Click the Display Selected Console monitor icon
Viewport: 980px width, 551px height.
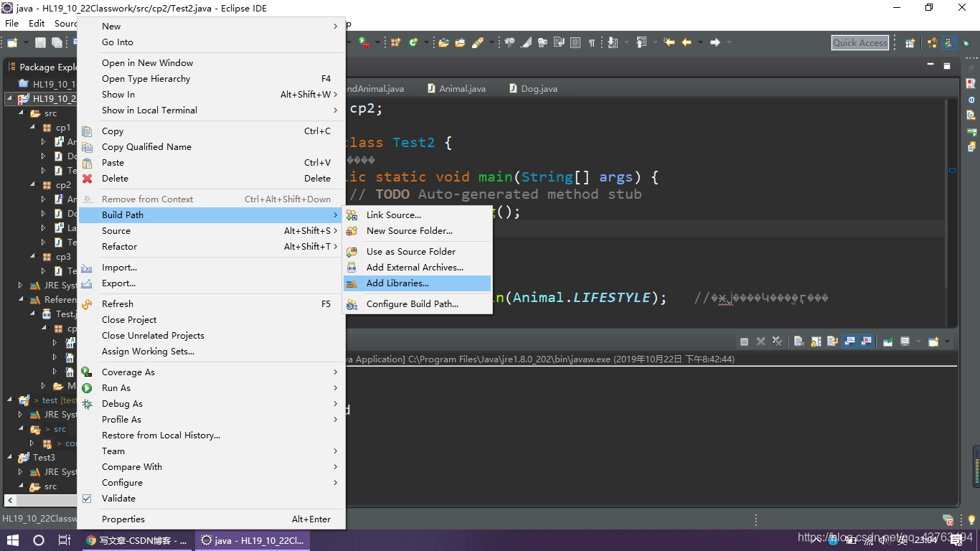905,342
